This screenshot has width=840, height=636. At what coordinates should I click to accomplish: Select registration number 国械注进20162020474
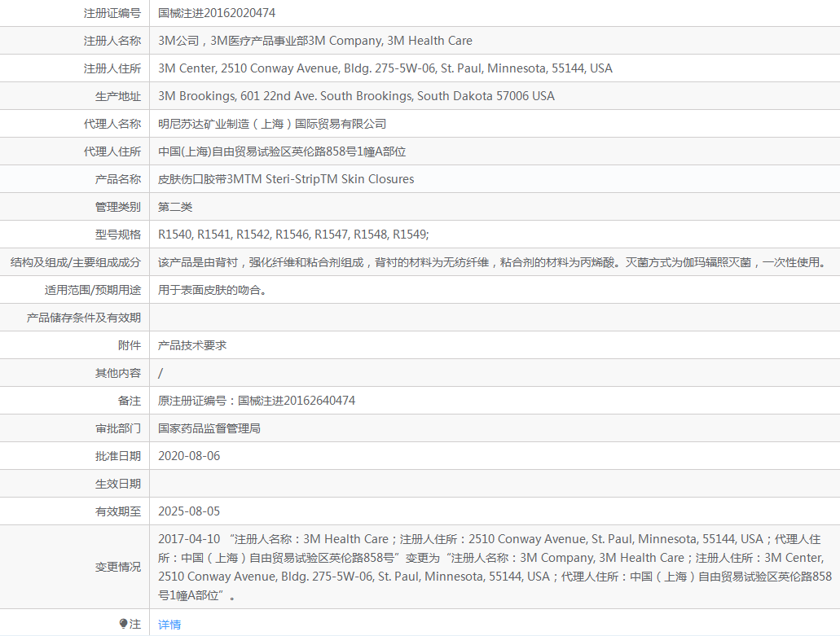coord(217,13)
